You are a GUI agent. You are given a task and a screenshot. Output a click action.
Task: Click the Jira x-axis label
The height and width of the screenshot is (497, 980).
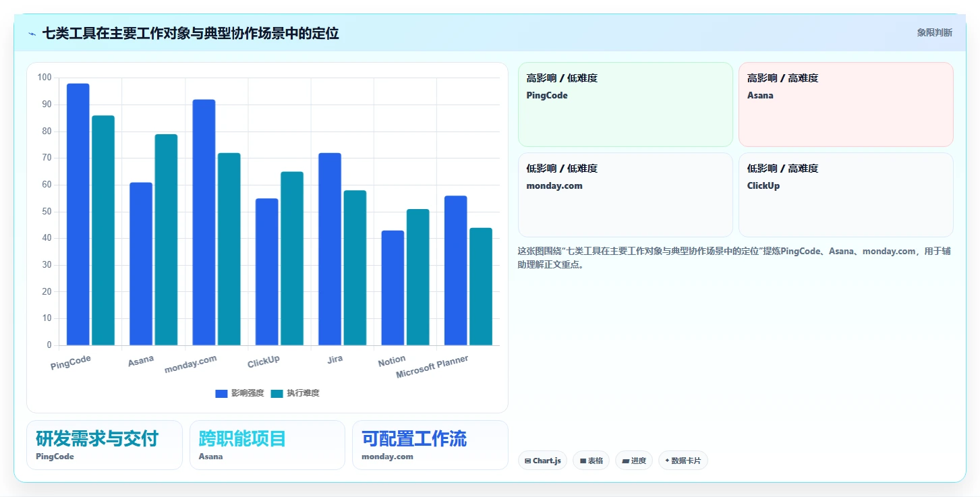point(335,359)
